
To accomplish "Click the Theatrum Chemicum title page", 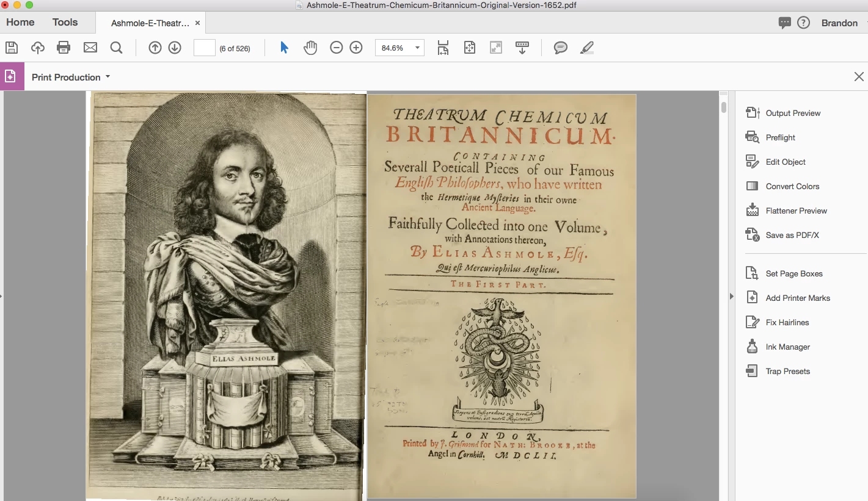I will (x=501, y=296).
